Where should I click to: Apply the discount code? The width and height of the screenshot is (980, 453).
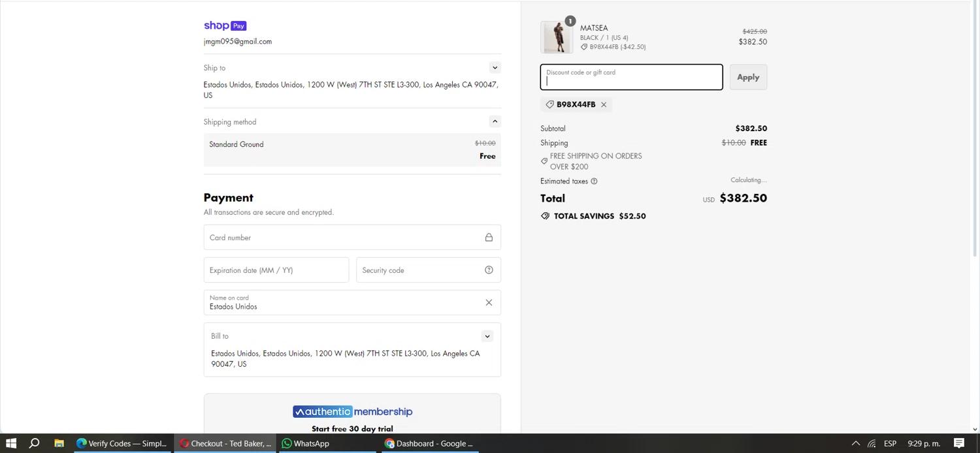(x=748, y=77)
